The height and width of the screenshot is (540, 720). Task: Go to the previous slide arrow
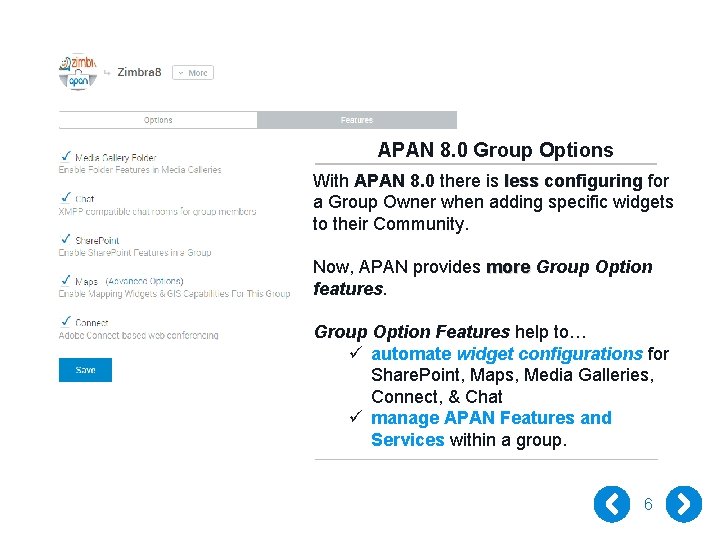pos(611,504)
